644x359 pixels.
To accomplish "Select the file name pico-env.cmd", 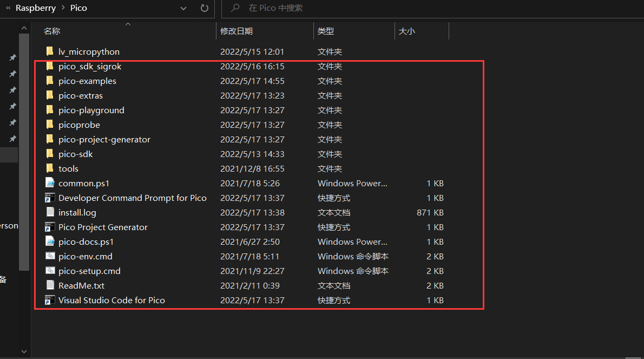I will coord(86,256).
